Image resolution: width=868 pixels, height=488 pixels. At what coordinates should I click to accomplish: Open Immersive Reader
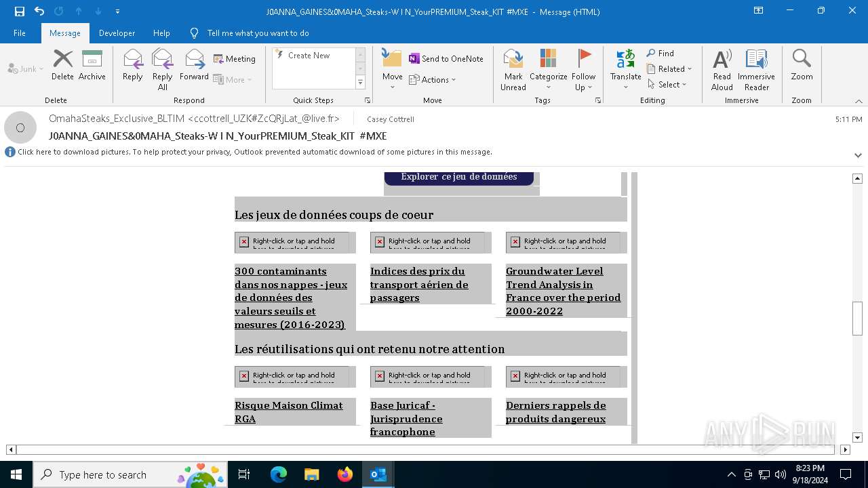pos(757,69)
